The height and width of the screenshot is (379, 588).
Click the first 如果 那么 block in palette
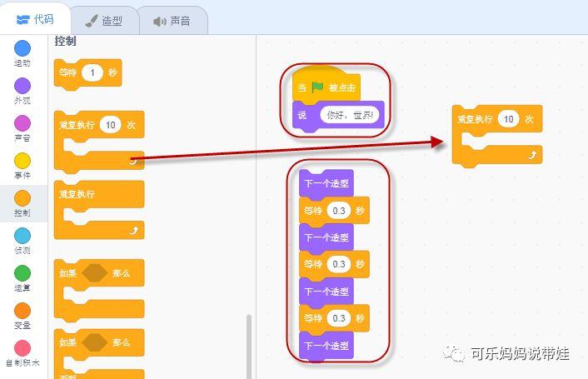[99, 291]
